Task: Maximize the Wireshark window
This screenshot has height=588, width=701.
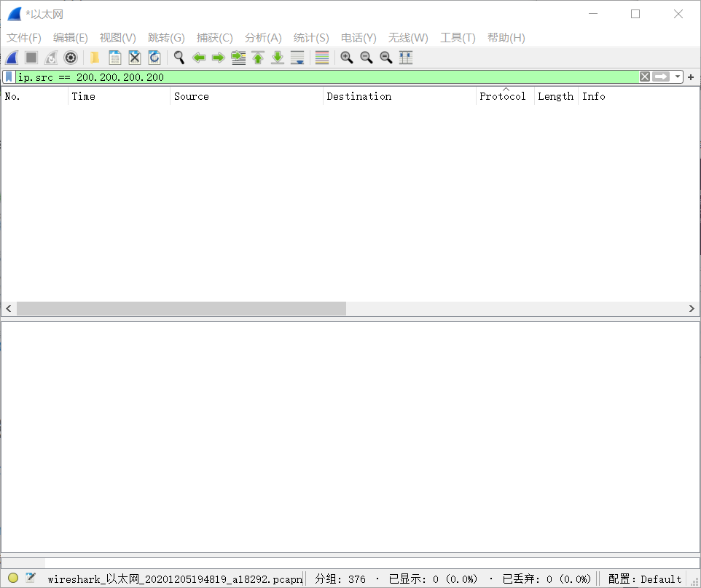Action: 635,14
